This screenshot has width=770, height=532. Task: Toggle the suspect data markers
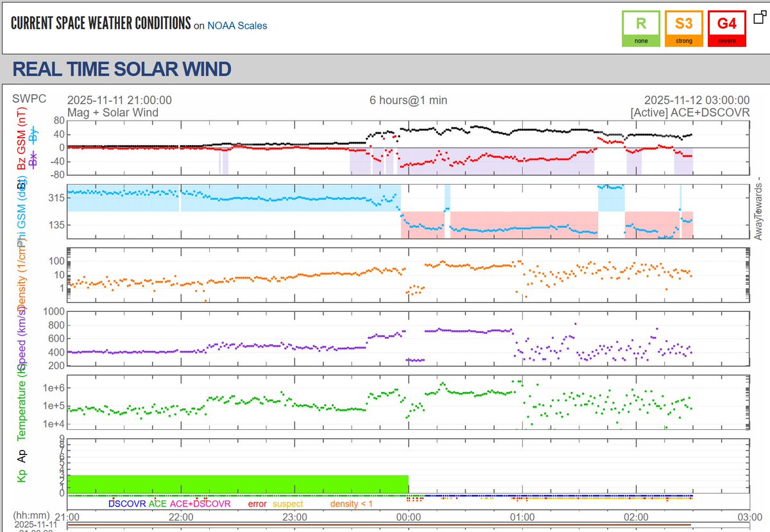pos(287,504)
